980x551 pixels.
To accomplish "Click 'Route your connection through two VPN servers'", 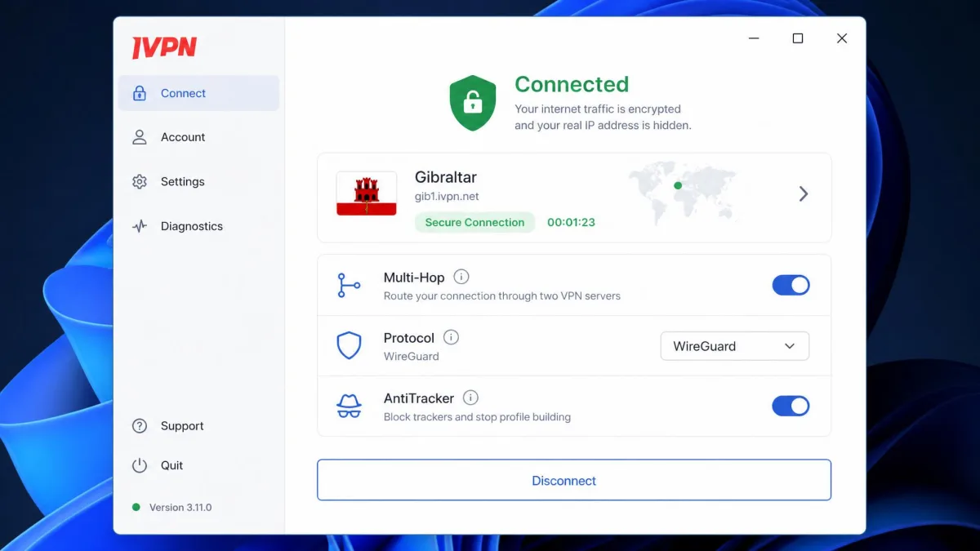I will [502, 296].
